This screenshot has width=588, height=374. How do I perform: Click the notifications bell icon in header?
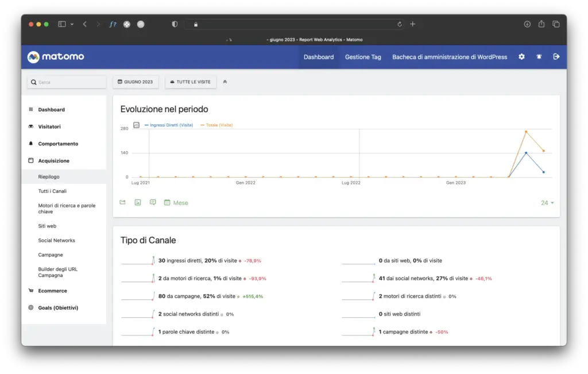(x=539, y=57)
